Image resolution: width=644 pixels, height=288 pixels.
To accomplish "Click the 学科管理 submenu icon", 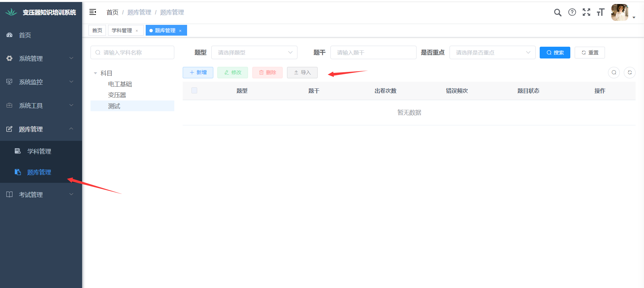I will pos(18,151).
